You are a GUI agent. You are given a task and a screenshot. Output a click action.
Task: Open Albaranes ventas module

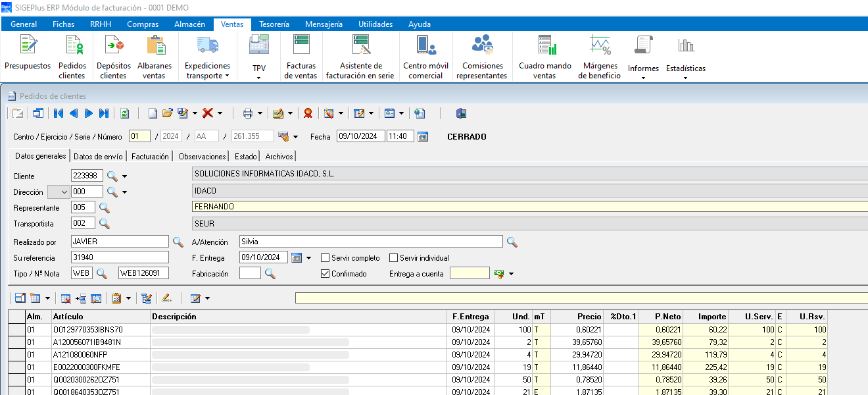(155, 57)
